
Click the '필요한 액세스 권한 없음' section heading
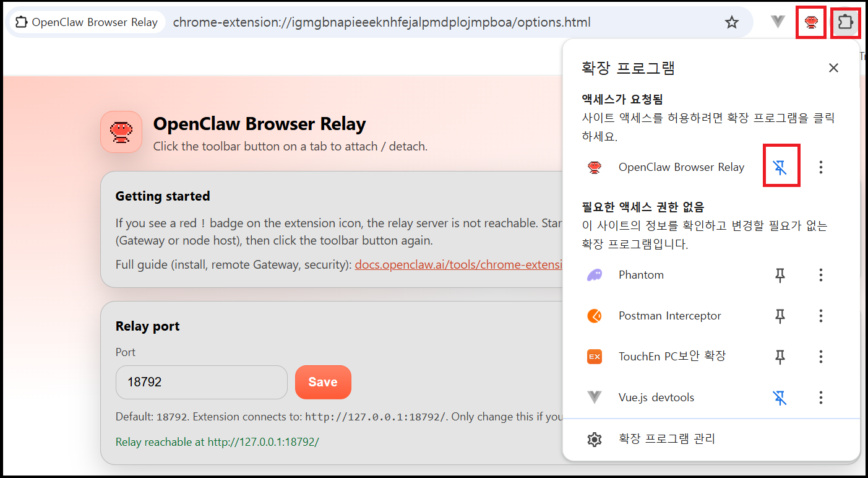pyautogui.click(x=643, y=207)
